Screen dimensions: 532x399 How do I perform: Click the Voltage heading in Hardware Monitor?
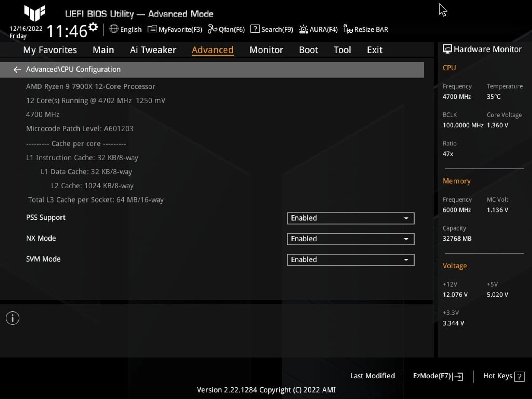pyautogui.click(x=455, y=266)
